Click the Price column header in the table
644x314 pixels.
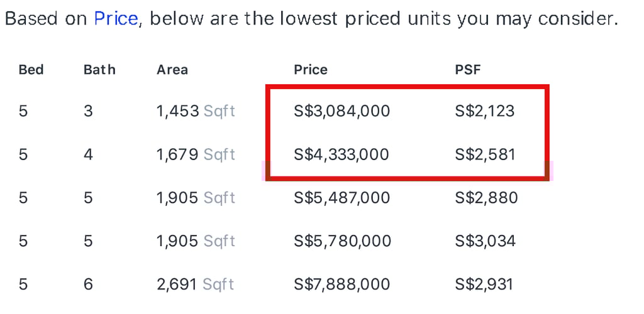(x=311, y=70)
